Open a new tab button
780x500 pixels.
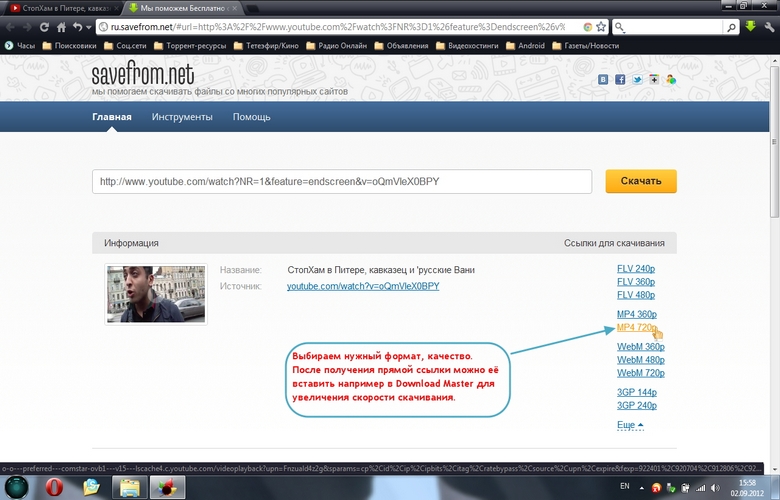pyautogui.click(x=253, y=8)
